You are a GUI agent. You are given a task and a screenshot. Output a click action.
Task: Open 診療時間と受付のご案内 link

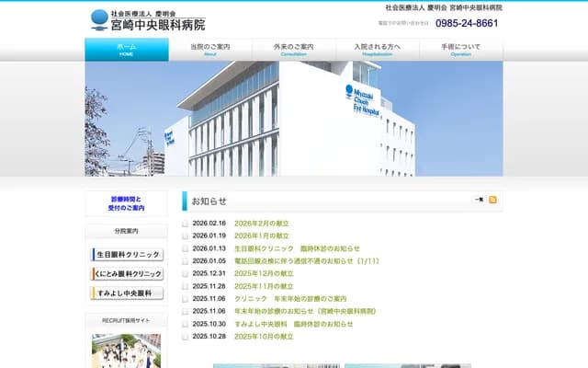point(127,203)
